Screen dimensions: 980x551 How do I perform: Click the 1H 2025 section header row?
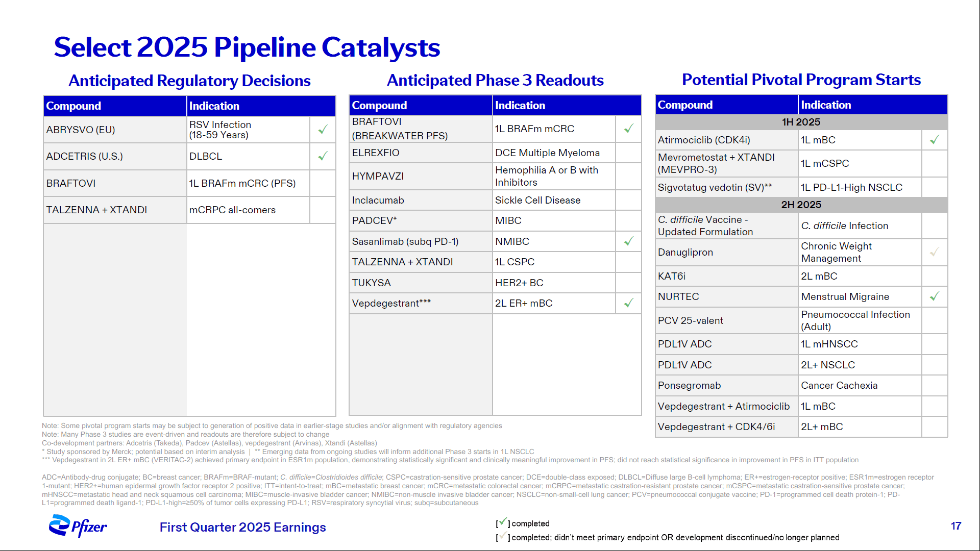point(801,122)
